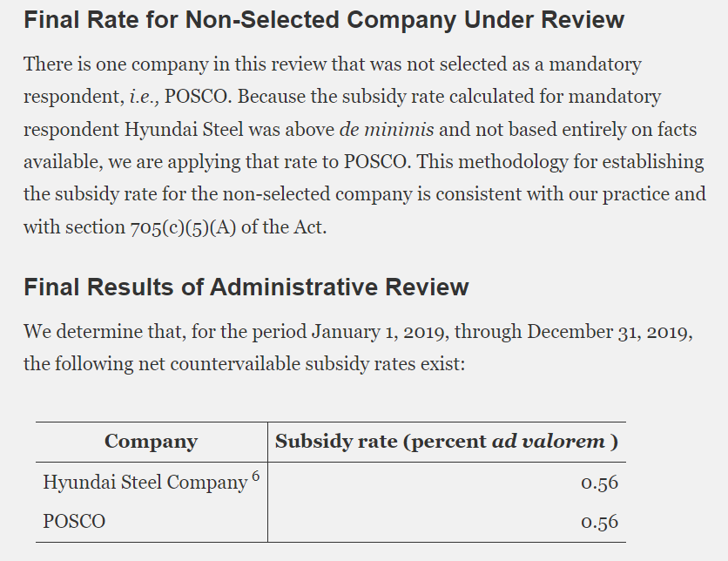728x561 pixels.
Task: Click the "January 1, 2019" date text
Action: pyautogui.click(x=380, y=332)
